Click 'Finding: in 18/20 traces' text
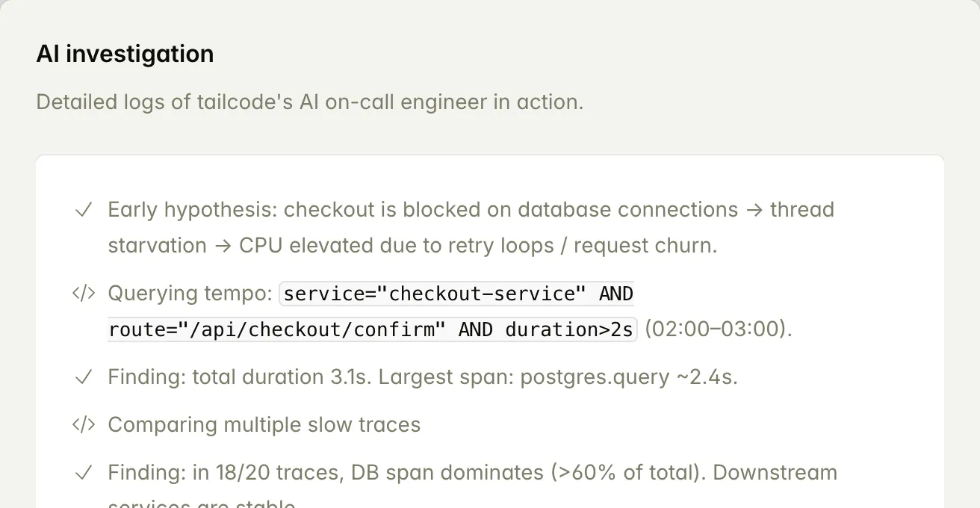980x508 pixels. tap(226, 473)
